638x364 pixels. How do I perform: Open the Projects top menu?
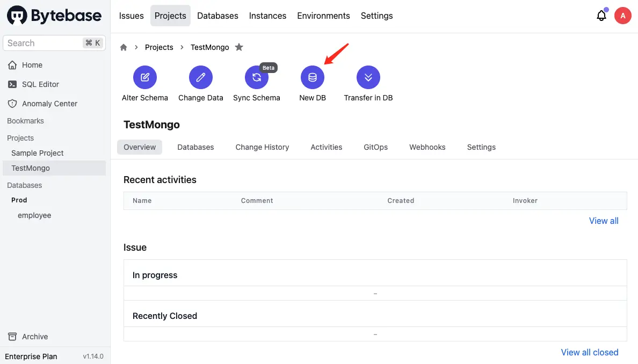[x=170, y=16]
